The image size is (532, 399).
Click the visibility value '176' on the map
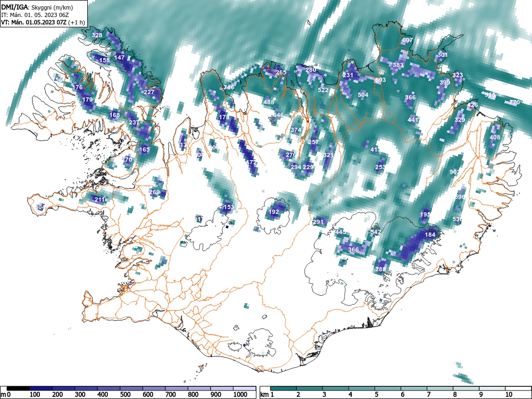click(x=78, y=88)
